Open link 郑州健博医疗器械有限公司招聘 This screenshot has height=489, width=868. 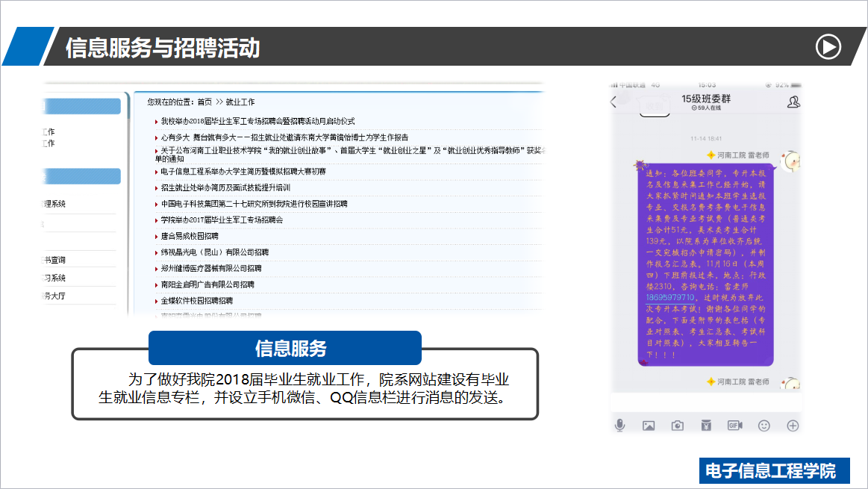coord(211,268)
